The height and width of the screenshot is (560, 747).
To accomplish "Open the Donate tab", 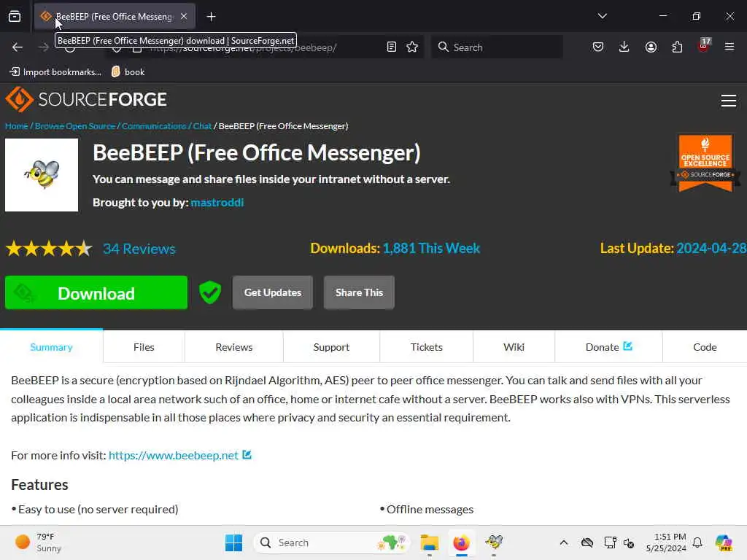I will [x=608, y=347].
